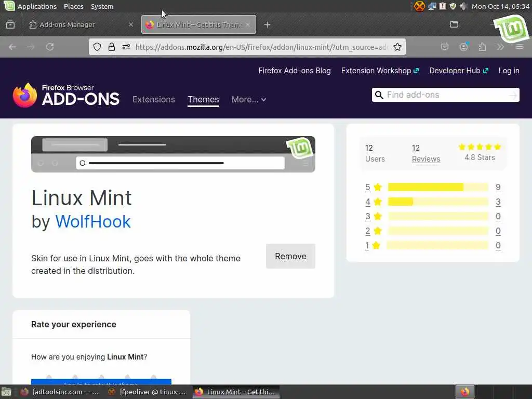Open clock showing Mon Oct 14
The image size is (532, 399).
click(x=500, y=6)
